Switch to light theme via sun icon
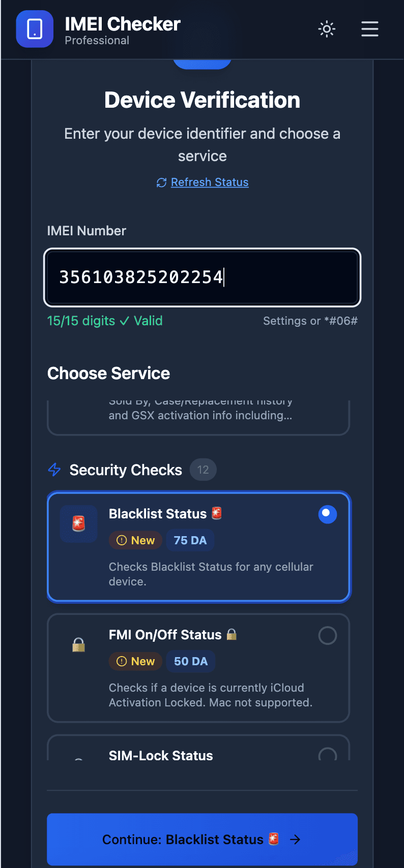The image size is (404, 868). pos(326,29)
